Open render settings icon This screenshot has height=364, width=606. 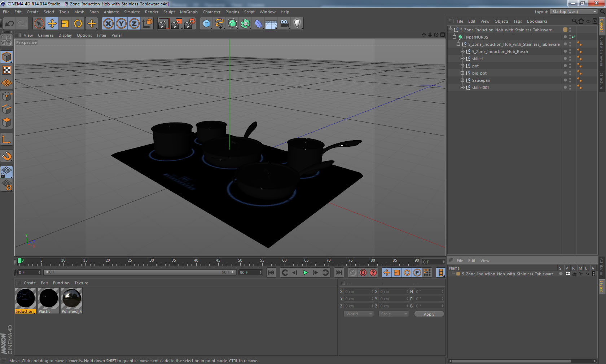(189, 24)
